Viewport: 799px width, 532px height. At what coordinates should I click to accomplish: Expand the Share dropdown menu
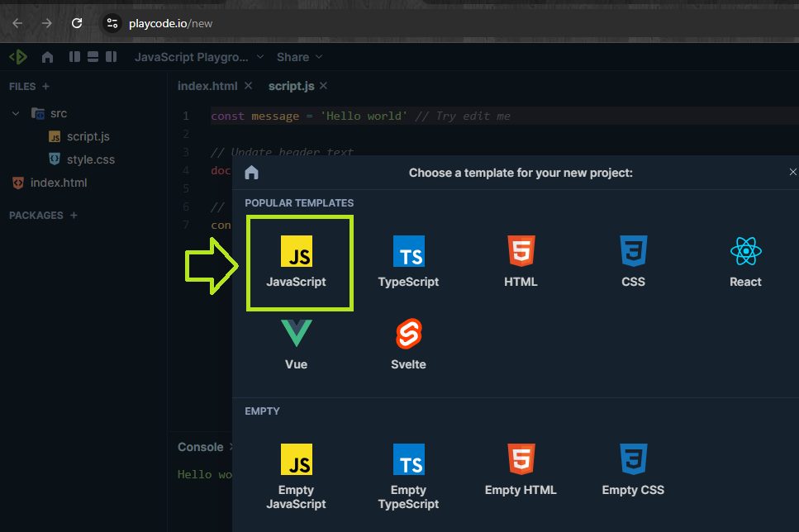(299, 57)
